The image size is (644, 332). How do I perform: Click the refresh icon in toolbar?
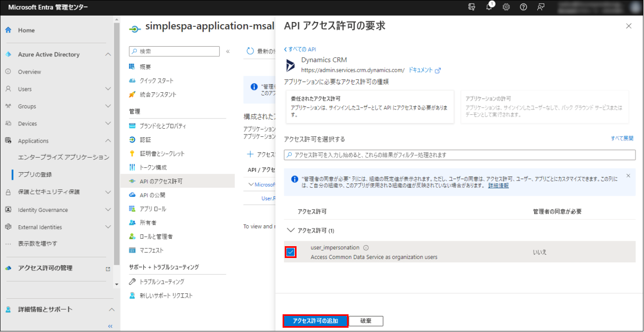click(250, 51)
